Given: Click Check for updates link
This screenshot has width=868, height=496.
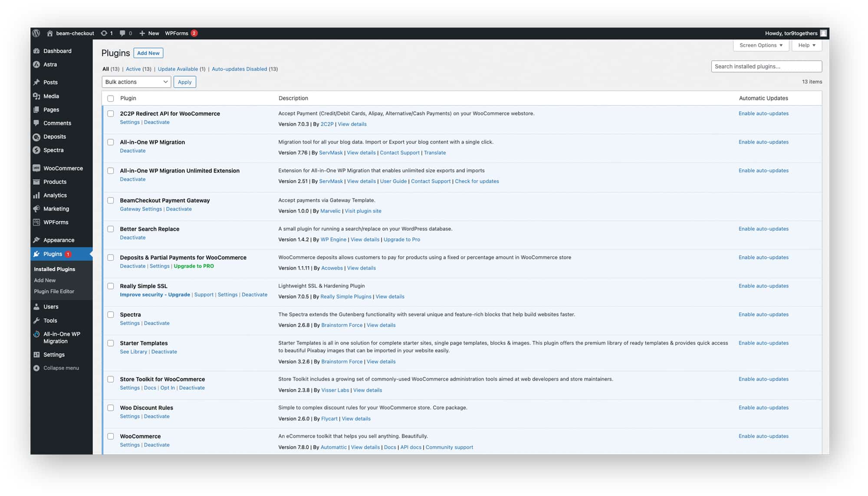Looking at the screenshot, I should (477, 181).
